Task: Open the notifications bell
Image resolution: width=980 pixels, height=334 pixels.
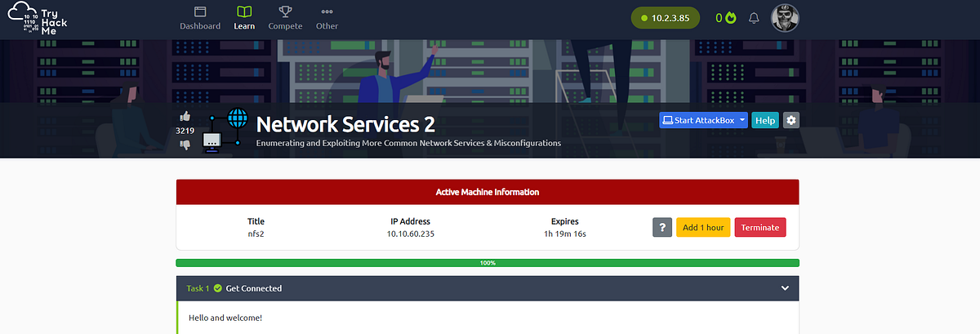Action: 754,17
